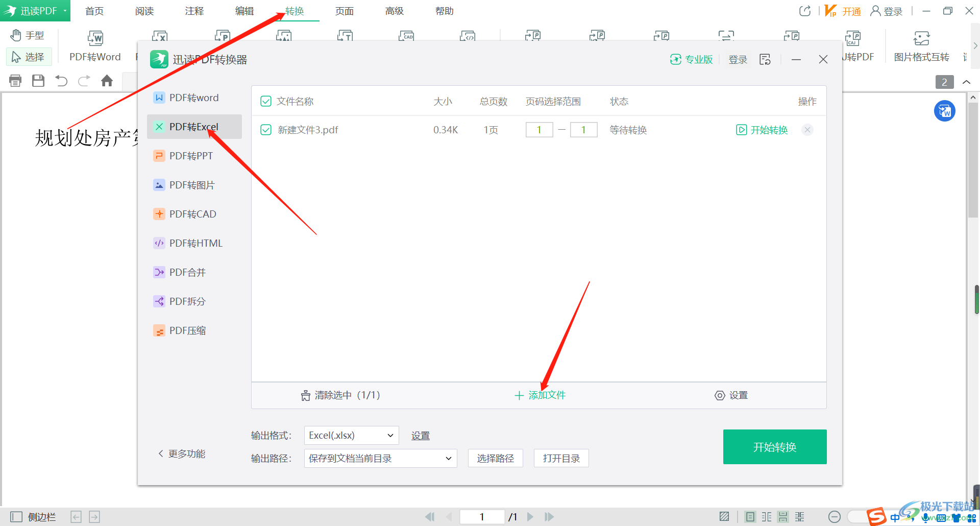Screen dimensions: 980x526
Task: Select PDF转图片 in converter sidebar
Action: click(x=194, y=185)
